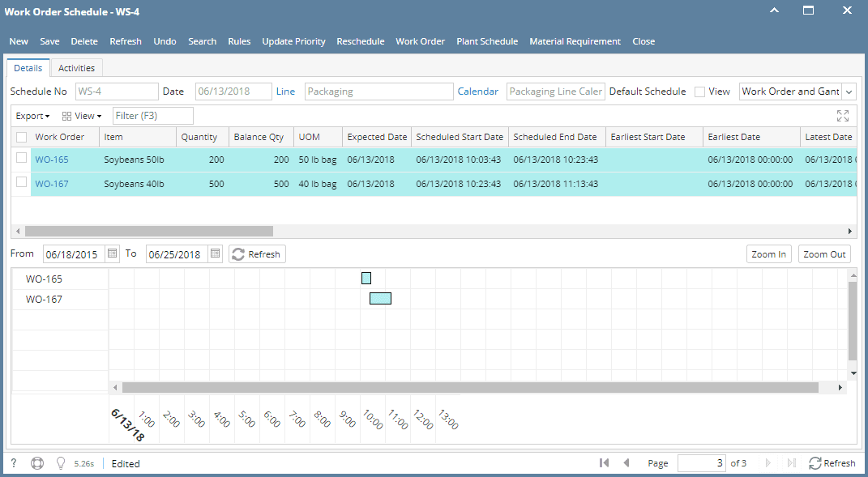This screenshot has width=868, height=477.
Task: Open the WO-167 work order link
Action: click(x=52, y=184)
